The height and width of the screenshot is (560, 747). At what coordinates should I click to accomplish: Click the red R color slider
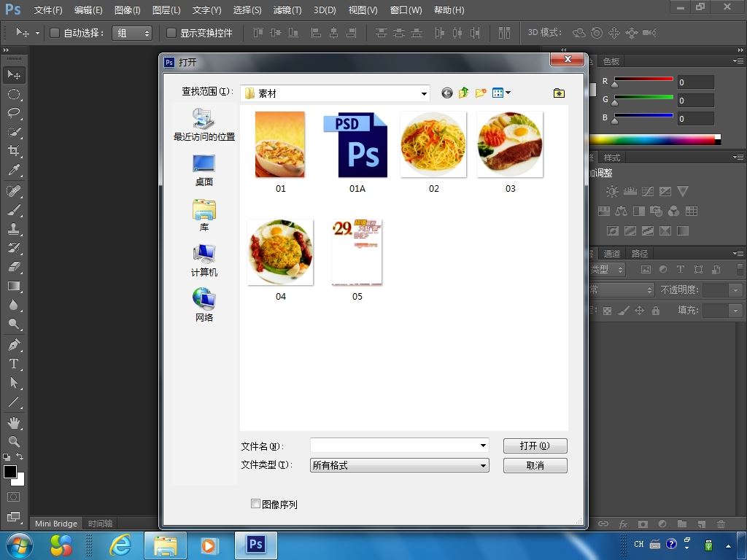643,79
